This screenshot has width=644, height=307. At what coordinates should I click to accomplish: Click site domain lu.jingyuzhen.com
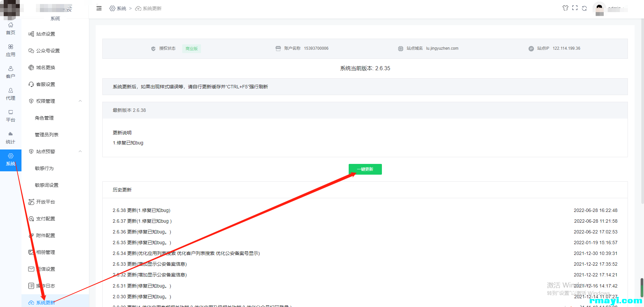(442, 48)
